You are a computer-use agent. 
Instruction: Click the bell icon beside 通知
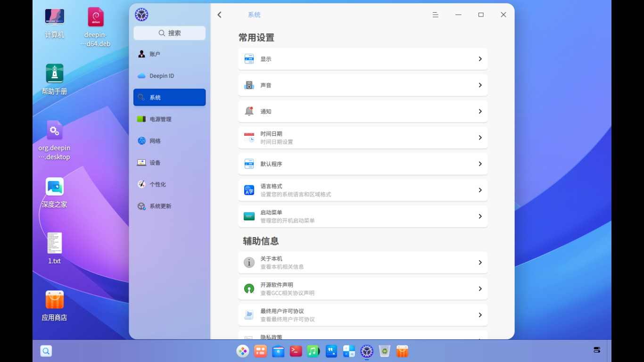tap(249, 111)
